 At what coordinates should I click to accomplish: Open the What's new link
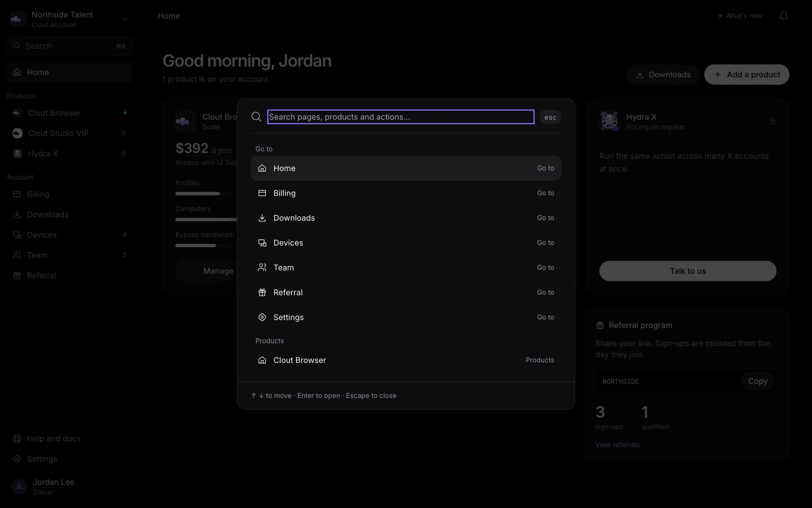740,16
